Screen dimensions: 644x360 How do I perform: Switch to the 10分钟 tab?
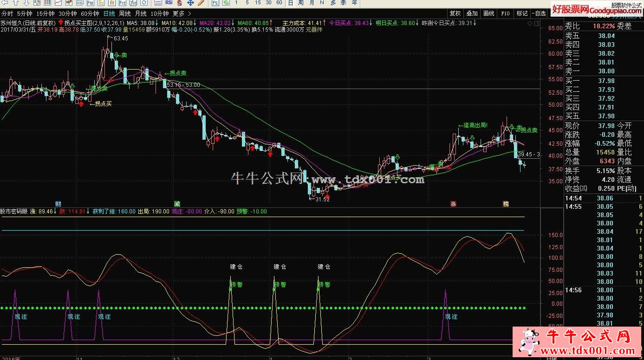pyautogui.click(x=159, y=13)
